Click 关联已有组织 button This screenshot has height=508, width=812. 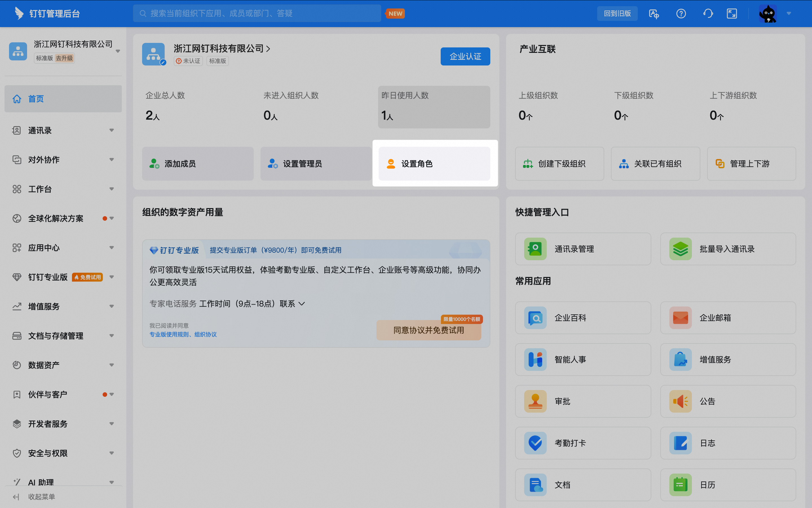[655, 164]
